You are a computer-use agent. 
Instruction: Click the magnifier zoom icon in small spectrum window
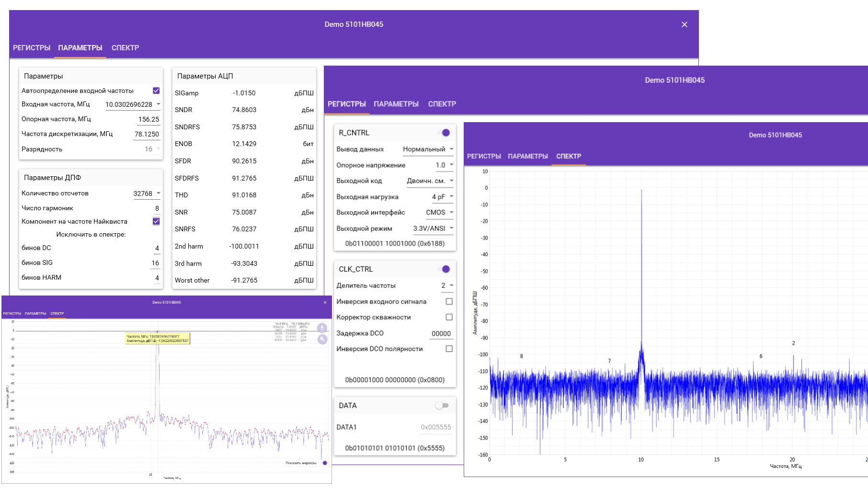tap(322, 339)
